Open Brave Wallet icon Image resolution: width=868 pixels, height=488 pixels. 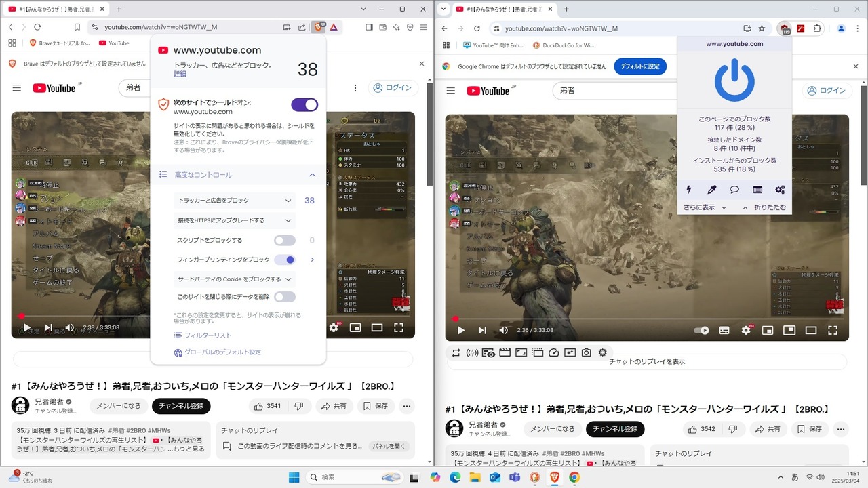(382, 27)
